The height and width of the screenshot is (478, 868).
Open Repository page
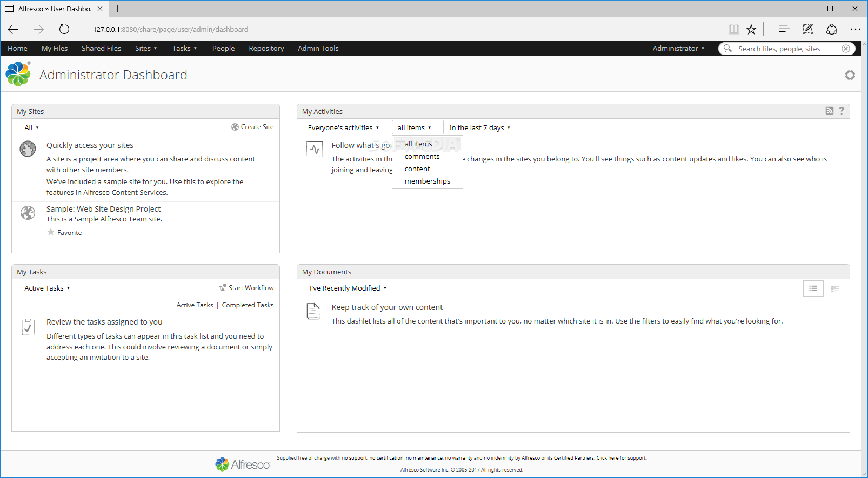[266, 48]
